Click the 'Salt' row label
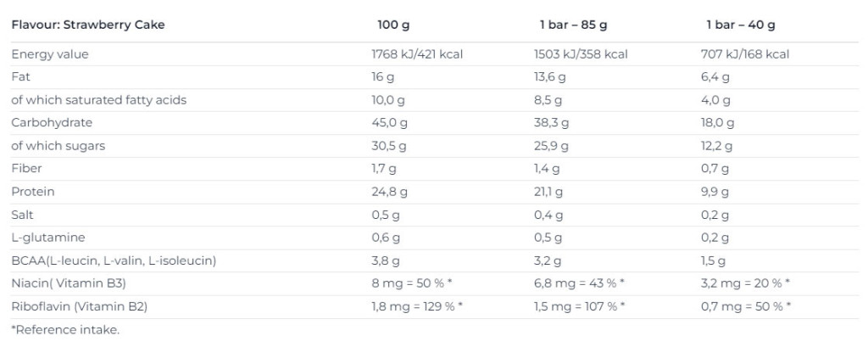Image resolution: width=868 pixels, height=347 pixels. 22,215
